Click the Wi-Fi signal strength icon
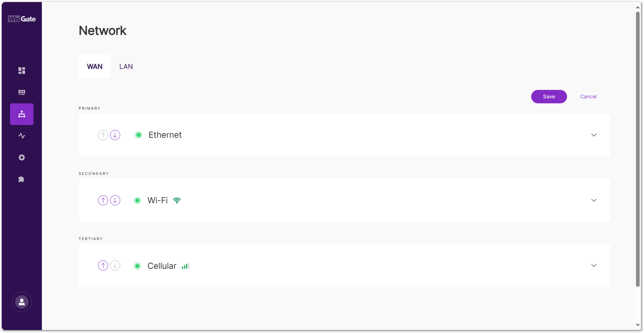The height and width of the screenshot is (333, 644). point(177,200)
